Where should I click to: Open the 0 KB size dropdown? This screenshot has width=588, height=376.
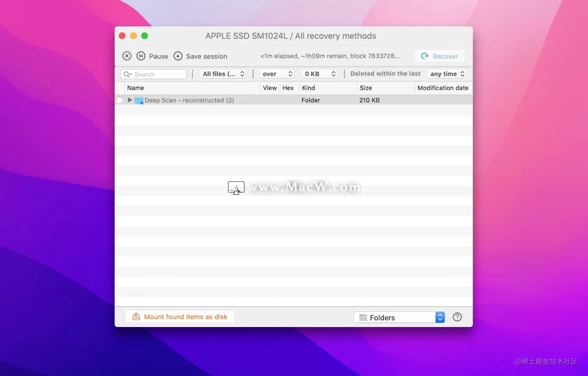(320, 74)
